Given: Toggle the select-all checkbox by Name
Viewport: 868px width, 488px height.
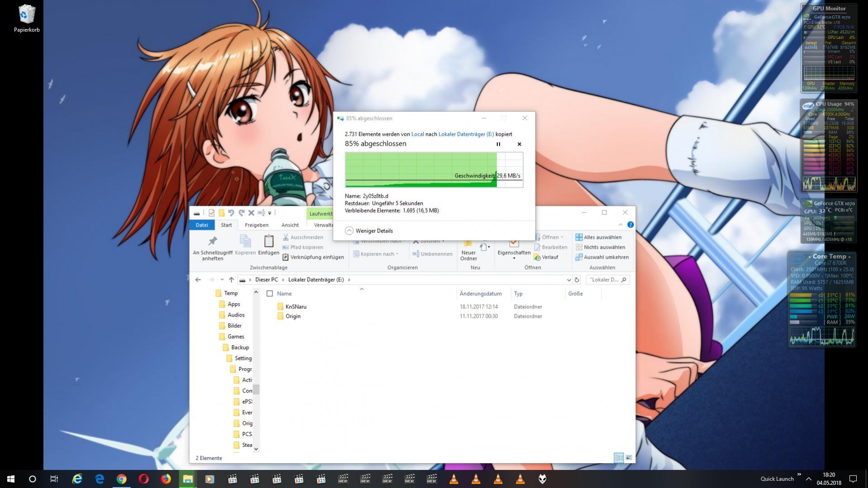Looking at the screenshot, I should point(270,294).
